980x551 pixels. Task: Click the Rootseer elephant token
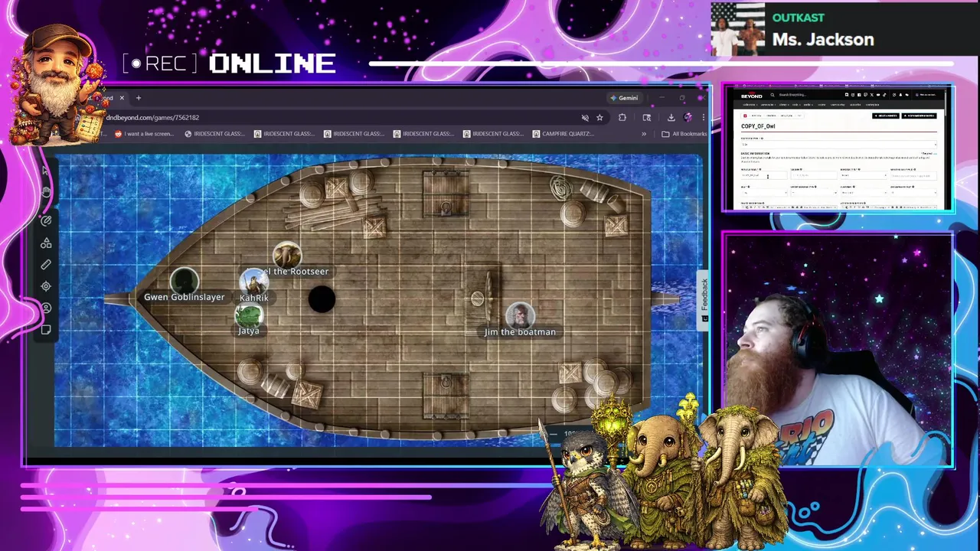click(x=287, y=256)
